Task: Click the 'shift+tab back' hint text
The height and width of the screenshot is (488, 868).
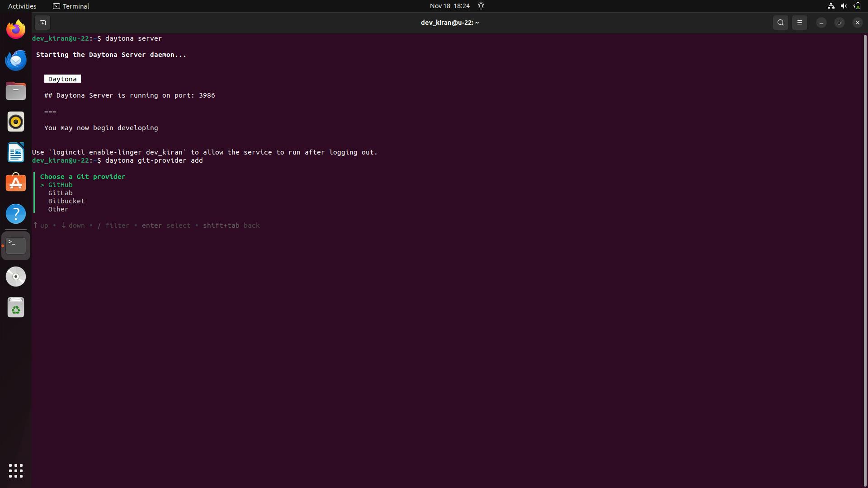Action: tap(231, 225)
